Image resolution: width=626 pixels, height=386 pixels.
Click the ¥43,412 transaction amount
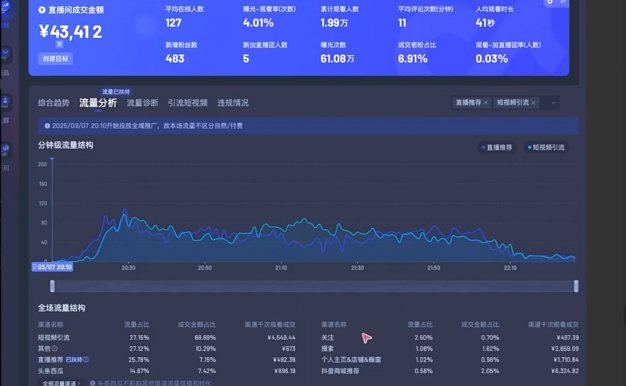tap(71, 32)
